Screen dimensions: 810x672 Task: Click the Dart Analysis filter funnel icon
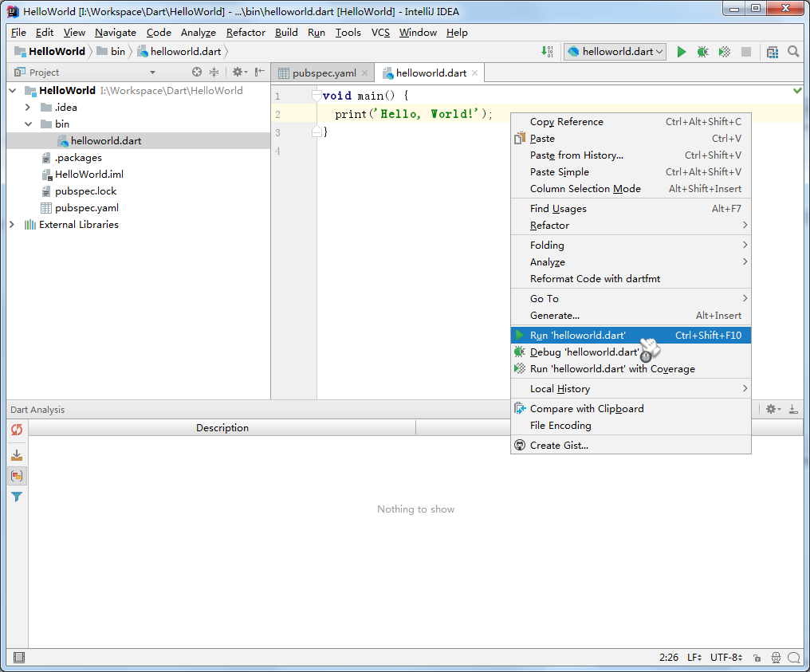tap(17, 497)
